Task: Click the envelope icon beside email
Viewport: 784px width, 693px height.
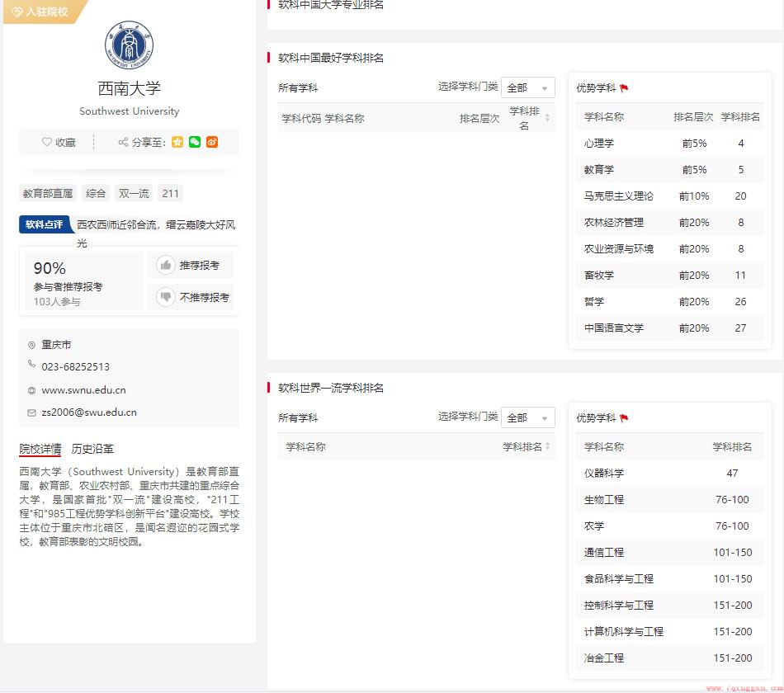Action: tap(31, 412)
